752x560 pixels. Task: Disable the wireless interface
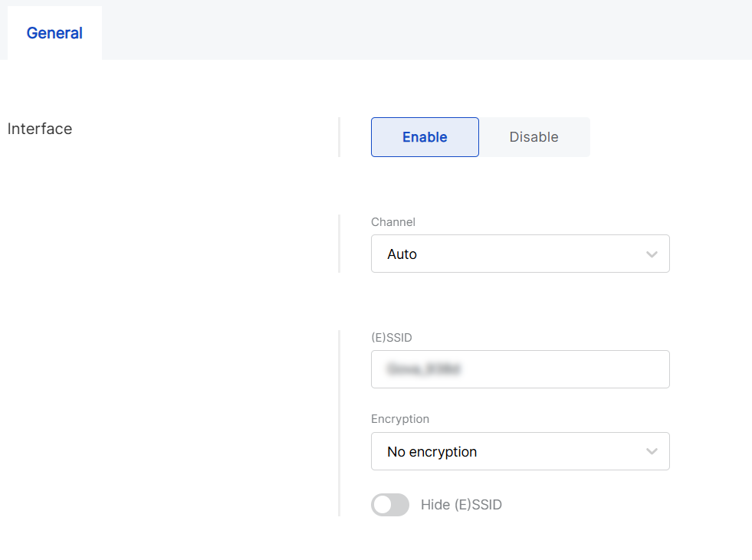click(534, 137)
